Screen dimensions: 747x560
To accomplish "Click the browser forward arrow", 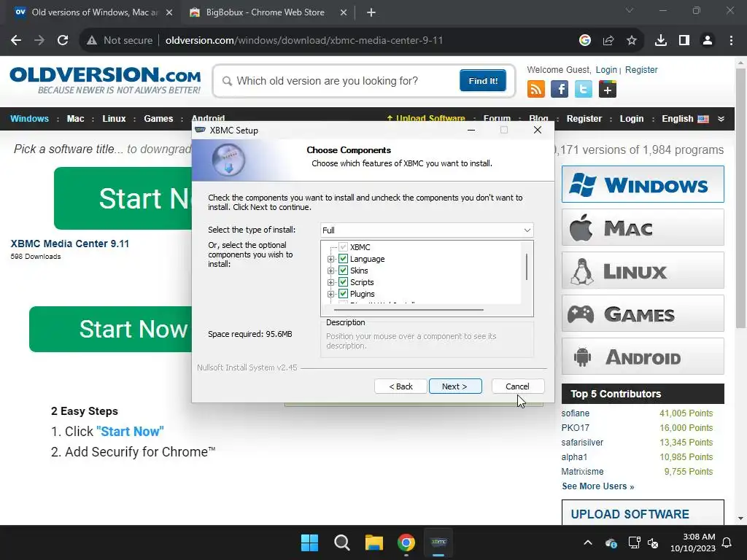I will [39, 41].
